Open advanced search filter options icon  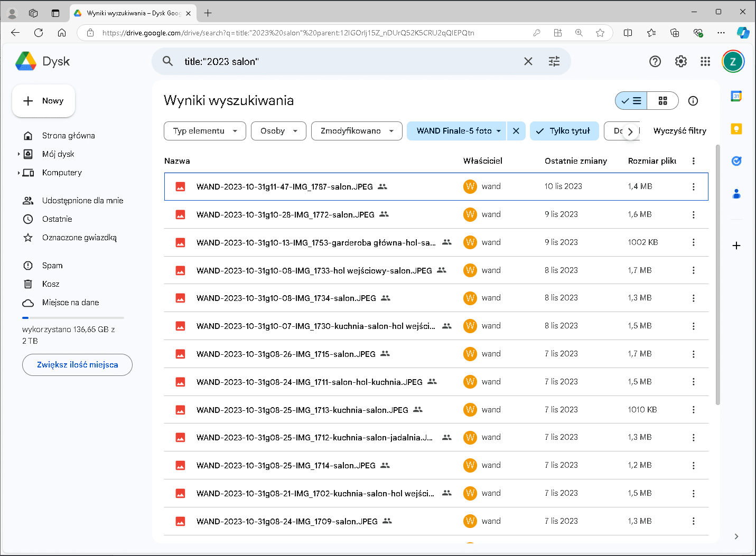(x=554, y=61)
